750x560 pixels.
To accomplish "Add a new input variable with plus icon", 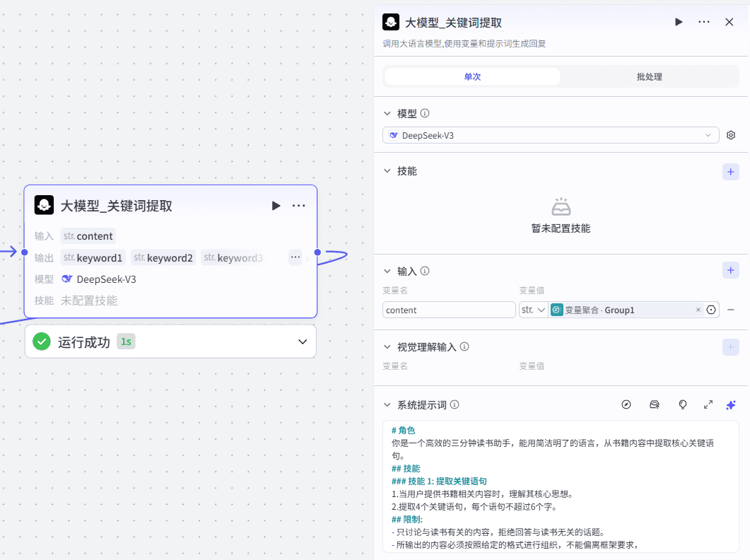I will pyautogui.click(x=730, y=270).
